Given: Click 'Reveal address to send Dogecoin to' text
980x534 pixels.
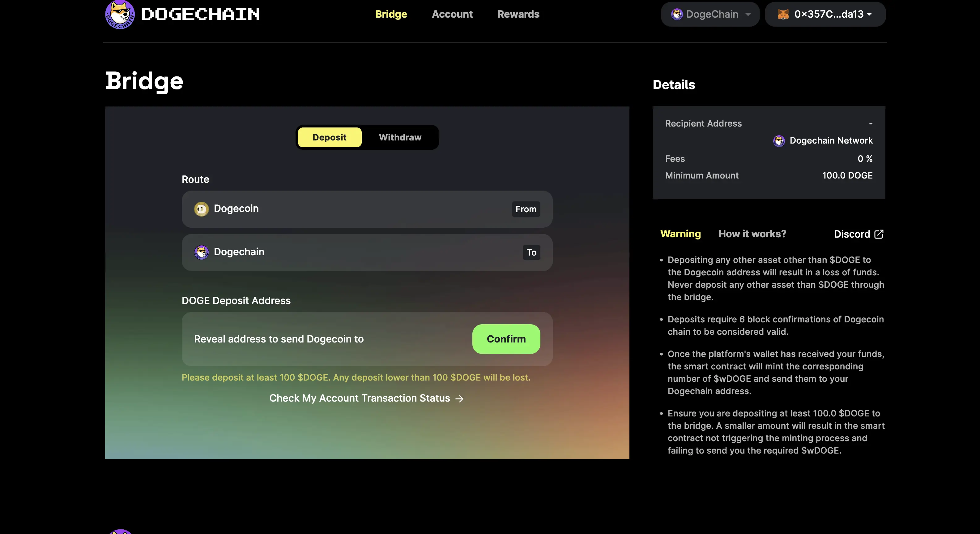Looking at the screenshot, I should [x=279, y=339].
